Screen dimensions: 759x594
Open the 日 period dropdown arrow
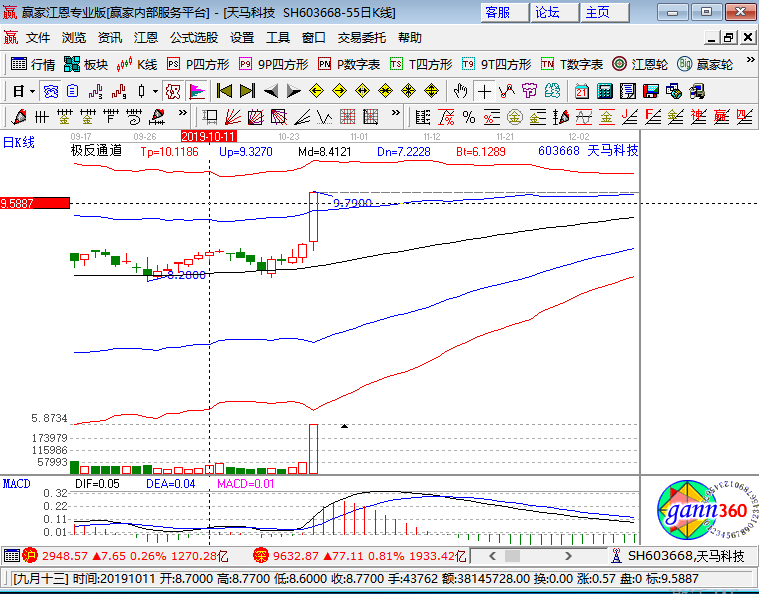[x=32, y=91]
